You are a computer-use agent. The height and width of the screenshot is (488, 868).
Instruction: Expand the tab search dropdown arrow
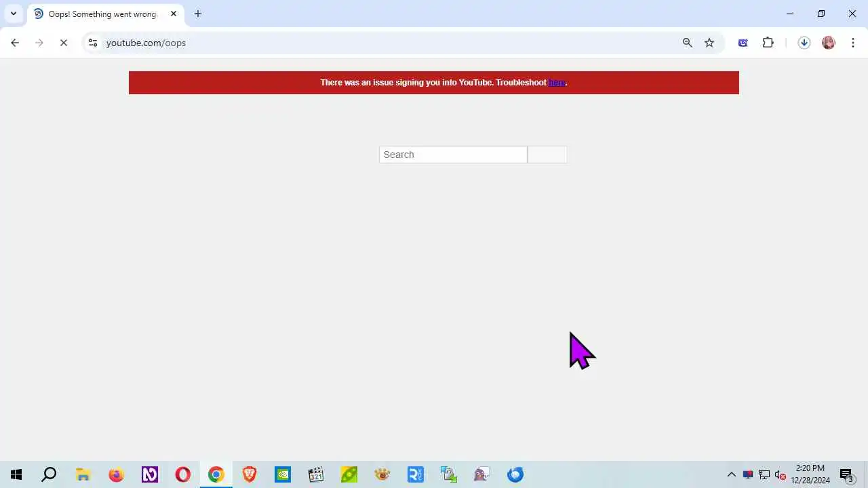(13, 14)
